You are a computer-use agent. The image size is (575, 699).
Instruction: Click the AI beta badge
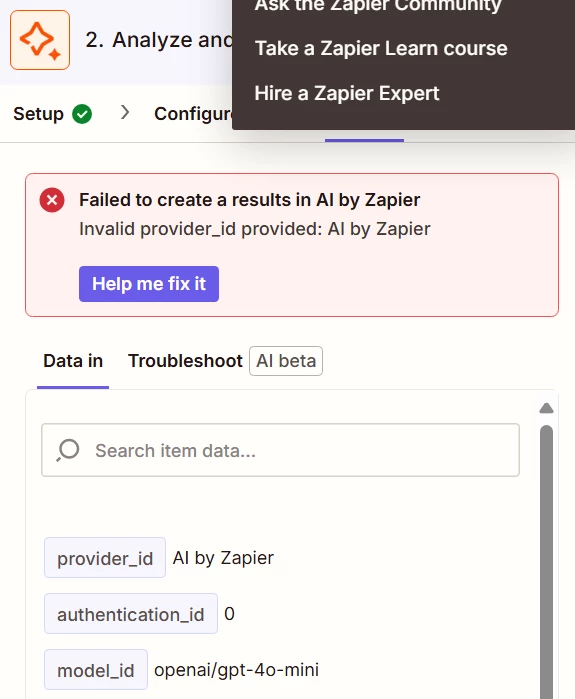click(286, 361)
